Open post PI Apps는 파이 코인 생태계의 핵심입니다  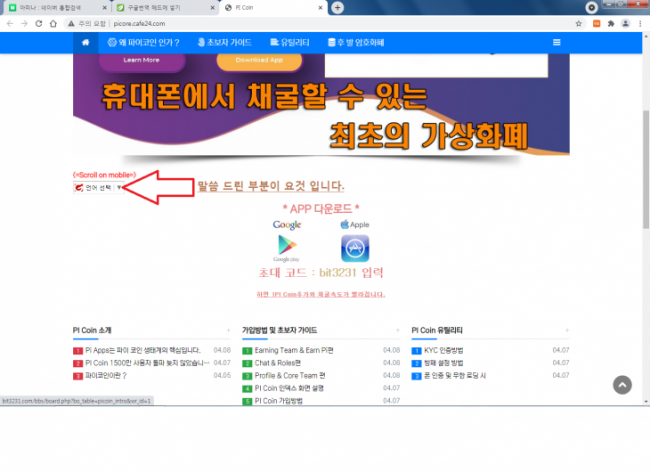tap(143, 350)
